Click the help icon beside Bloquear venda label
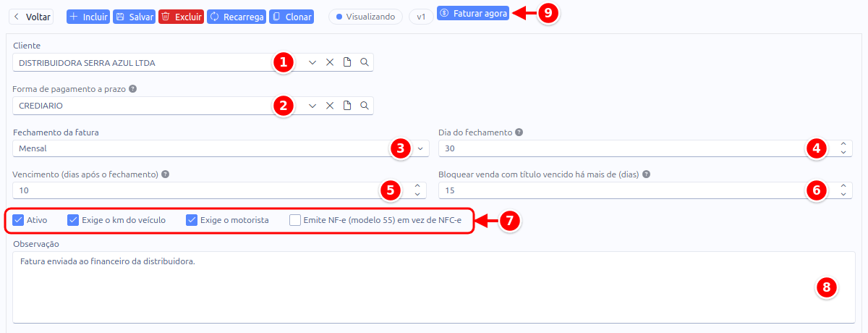Screen dimensions: 868x333 tap(646, 174)
